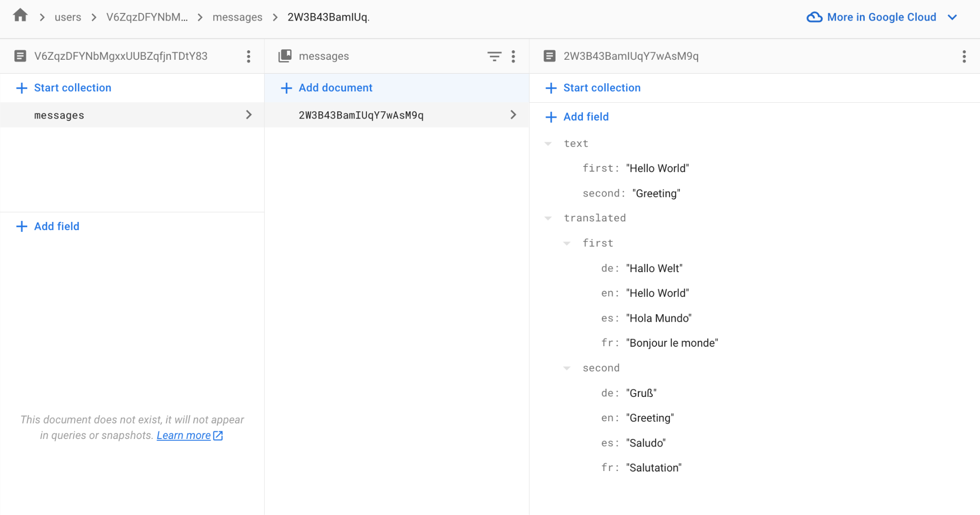Screen dimensions: 980x515
Task: Open the 2W3B43BamIUqY7wAsM9q document overflow menu
Action: pyautogui.click(x=964, y=56)
